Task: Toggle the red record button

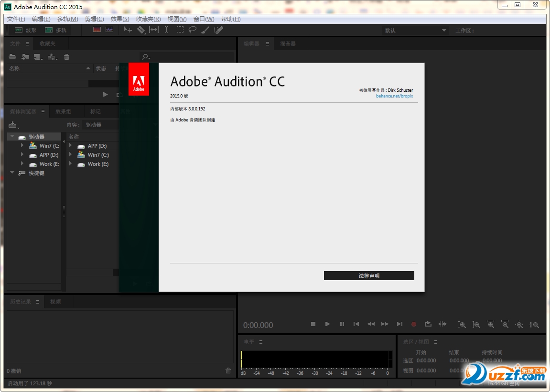Action: click(x=413, y=324)
